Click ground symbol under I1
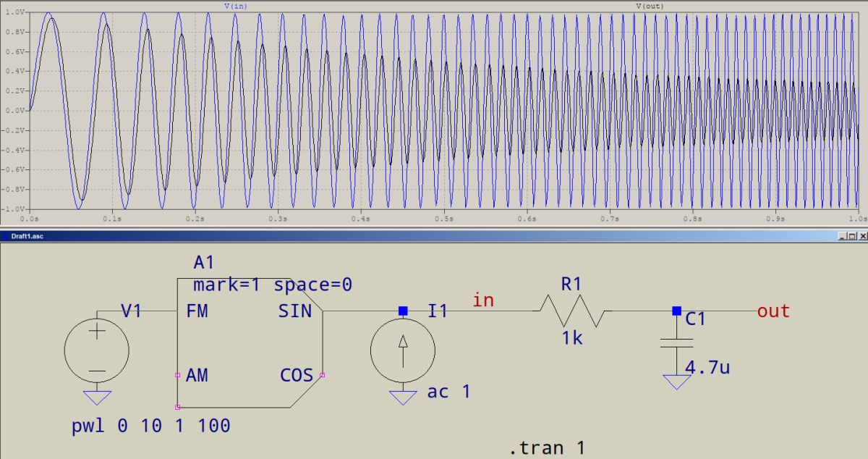 pos(403,397)
